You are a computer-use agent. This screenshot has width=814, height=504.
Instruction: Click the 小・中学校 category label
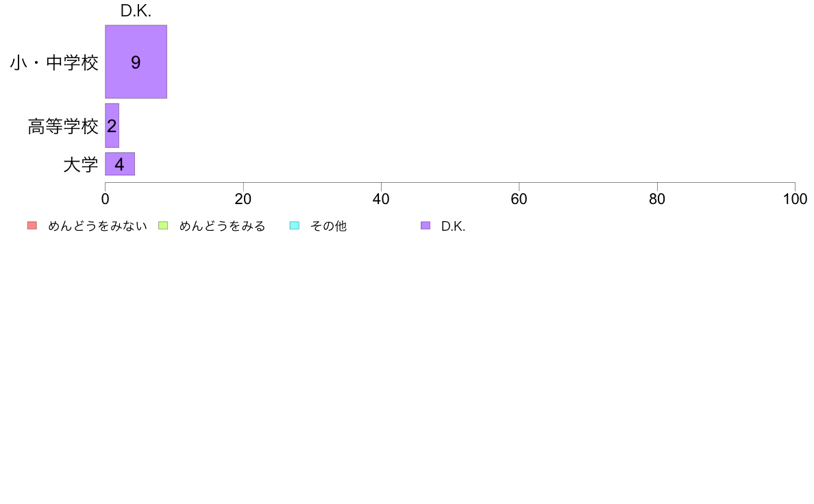point(55,63)
